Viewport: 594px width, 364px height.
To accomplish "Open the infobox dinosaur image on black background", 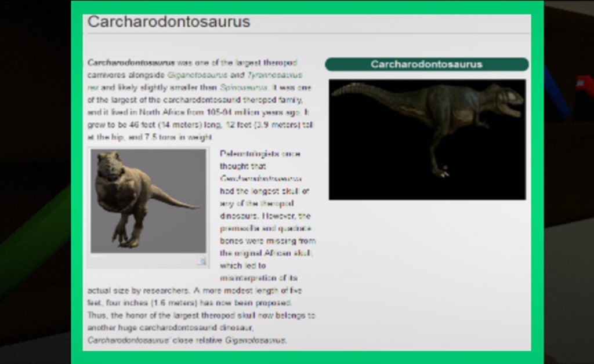I will point(427,140).
